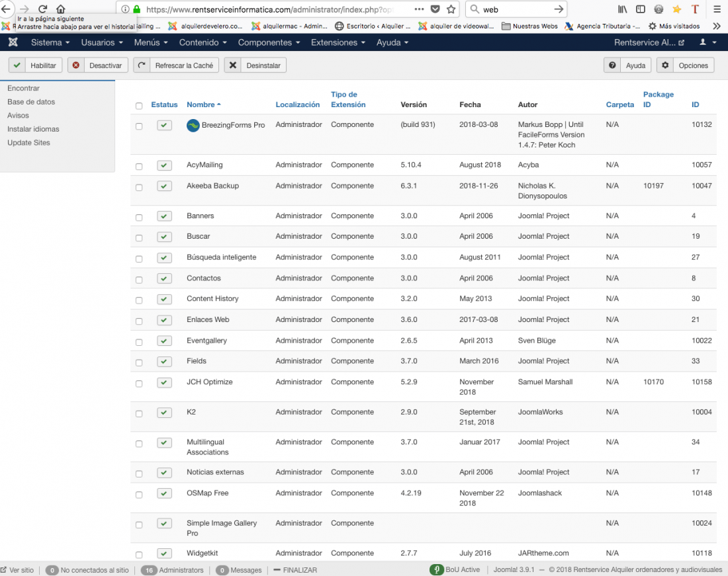The height and width of the screenshot is (576, 728).
Task: Open the Usuarios dropdown menu
Action: pos(102,42)
